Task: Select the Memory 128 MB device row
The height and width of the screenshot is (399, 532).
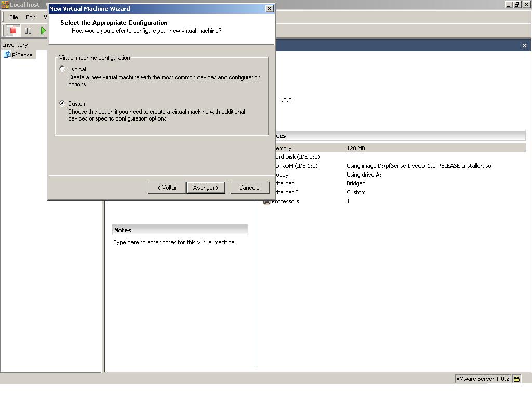Action: coord(401,148)
